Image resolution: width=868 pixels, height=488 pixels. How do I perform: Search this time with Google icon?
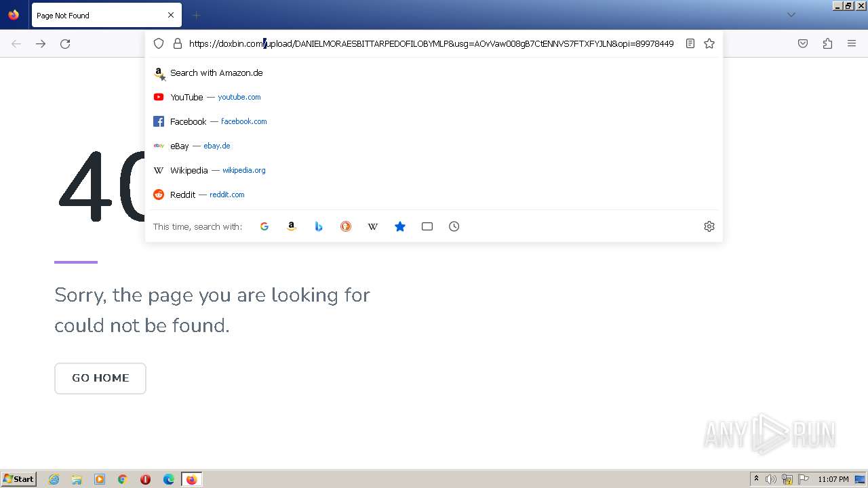pyautogui.click(x=264, y=226)
